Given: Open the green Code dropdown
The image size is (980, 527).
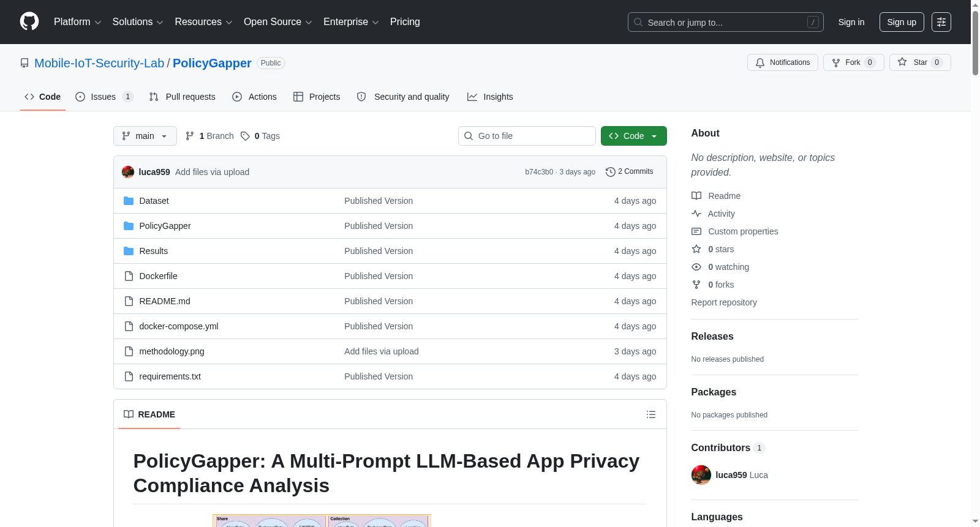Looking at the screenshot, I should tap(634, 136).
